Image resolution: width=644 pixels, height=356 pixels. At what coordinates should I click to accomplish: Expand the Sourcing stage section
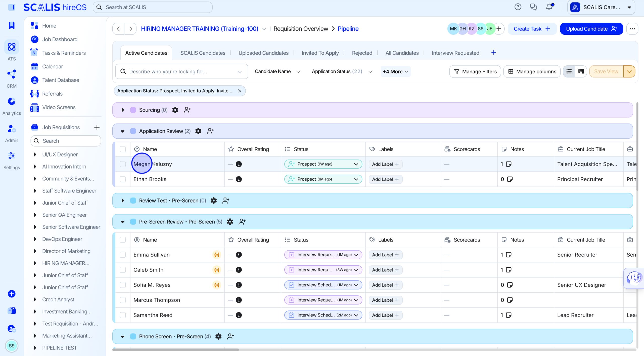123,110
